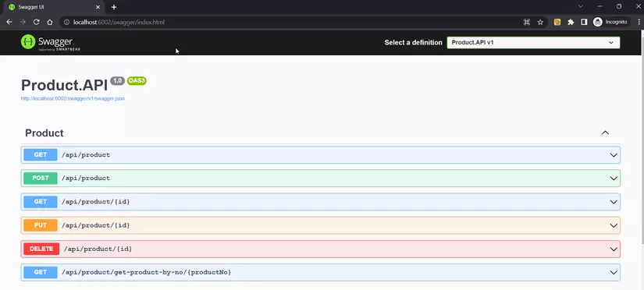644x290 pixels.
Task: Open the QR code icon in address bar
Action: point(527,22)
